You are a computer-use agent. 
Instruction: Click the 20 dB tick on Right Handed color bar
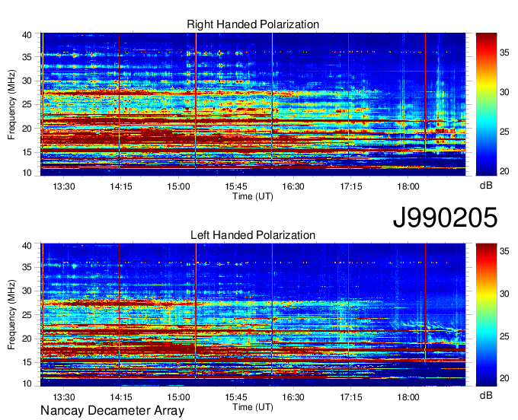504,171
